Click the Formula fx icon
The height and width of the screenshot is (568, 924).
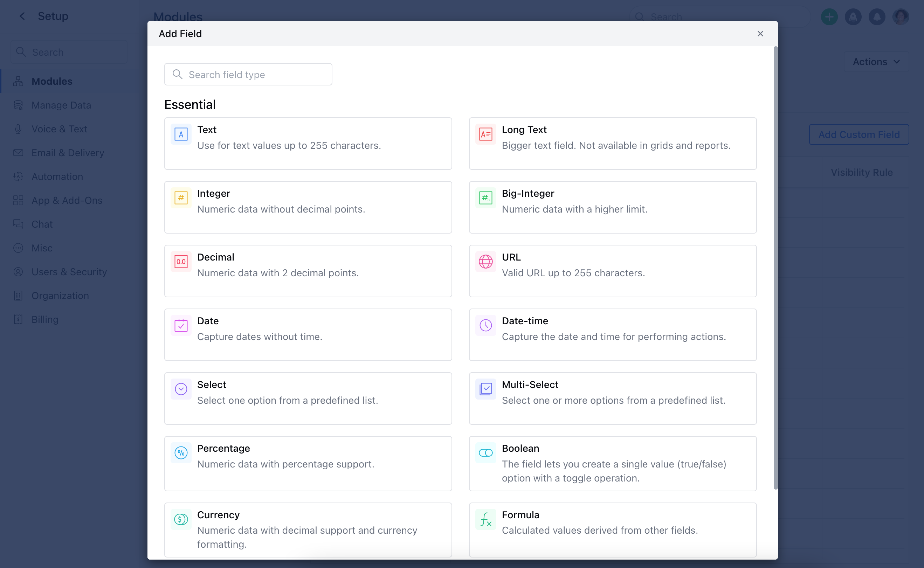pyautogui.click(x=485, y=519)
